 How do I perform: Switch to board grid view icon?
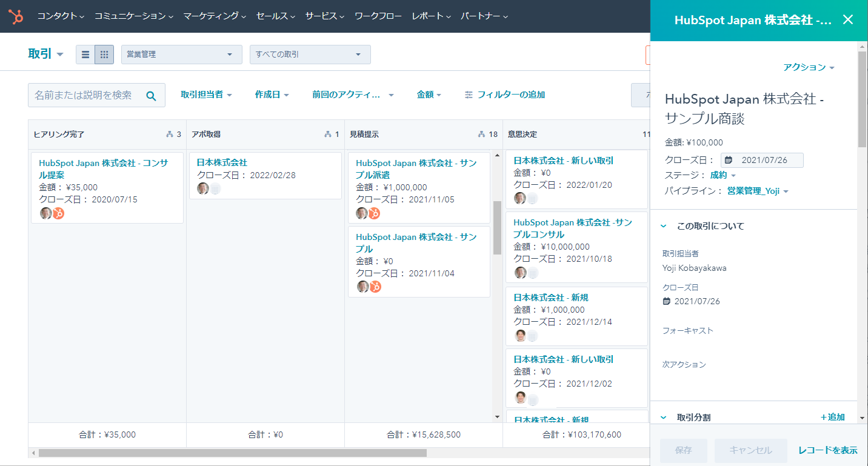pyautogui.click(x=104, y=55)
